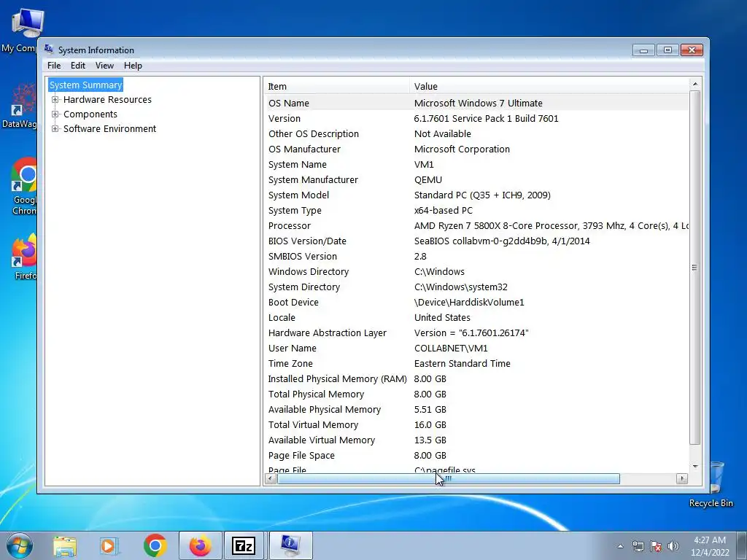Click the network tray icon
Screen dimensions: 747x560
638,546
